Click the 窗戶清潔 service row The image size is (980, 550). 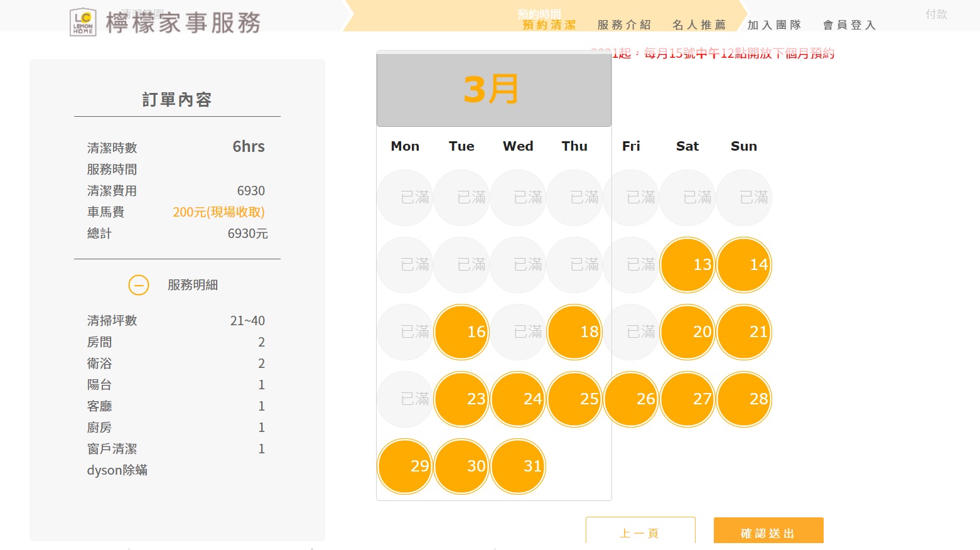(176, 449)
